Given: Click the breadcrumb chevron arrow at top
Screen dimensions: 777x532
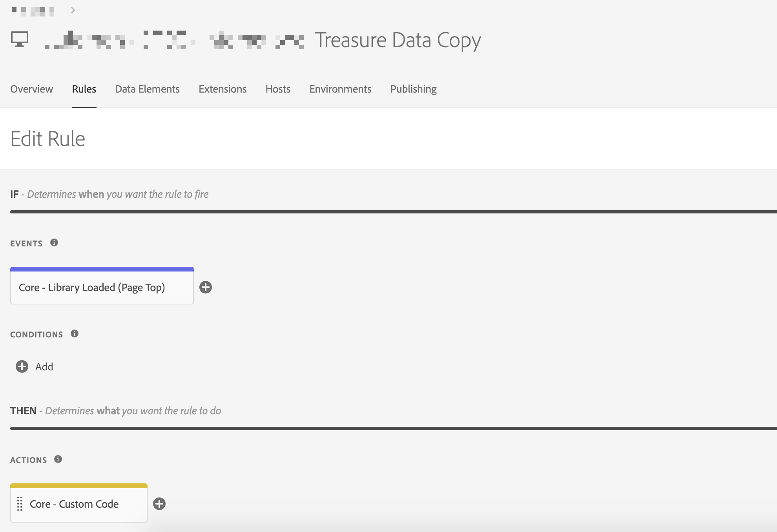Looking at the screenshot, I should pos(73,10).
